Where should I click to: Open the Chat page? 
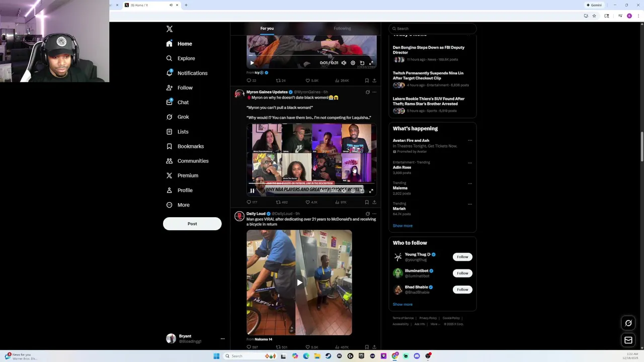point(178,102)
